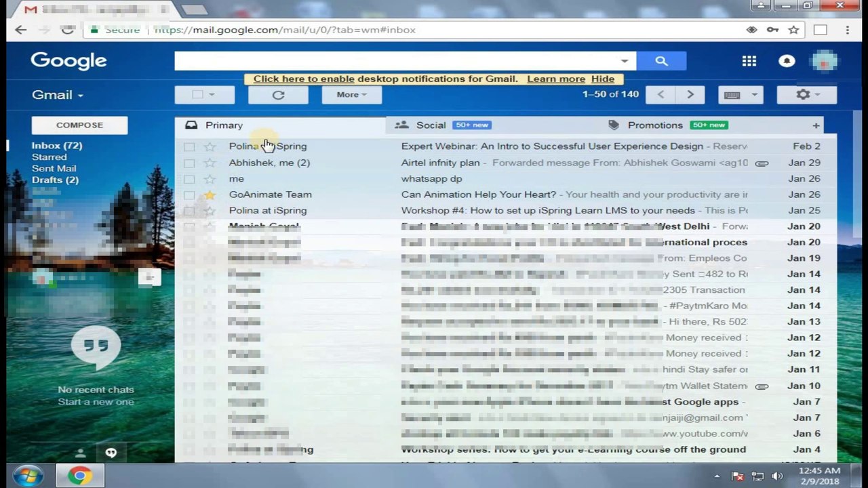Add a new inbox tab with plus
The height and width of the screenshot is (488, 868).
pos(816,125)
